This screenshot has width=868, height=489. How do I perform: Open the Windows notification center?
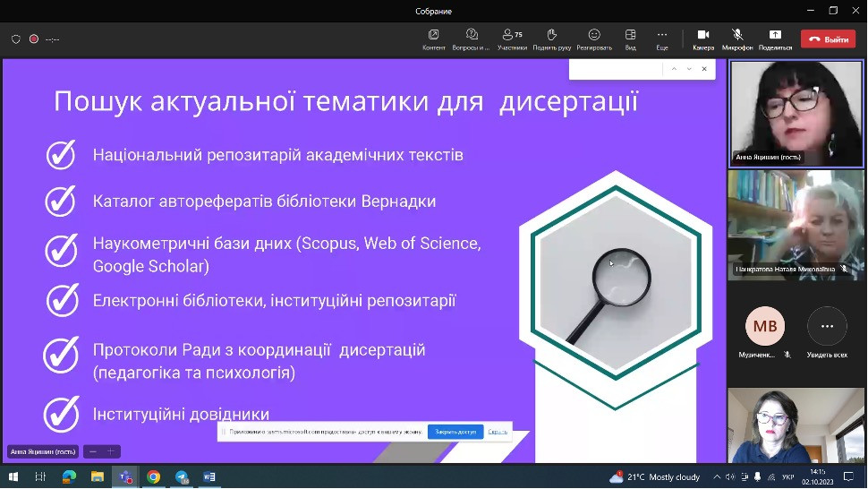848,476
